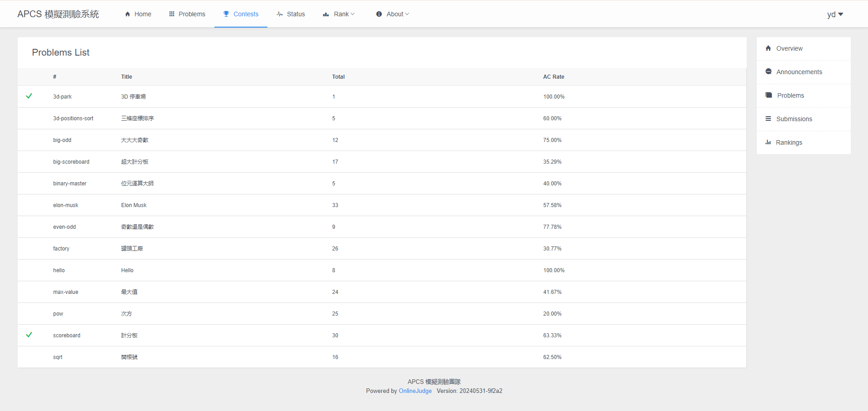Open the big-scoreboard problem row
This screenshot has width=868, height=411.
71,162
